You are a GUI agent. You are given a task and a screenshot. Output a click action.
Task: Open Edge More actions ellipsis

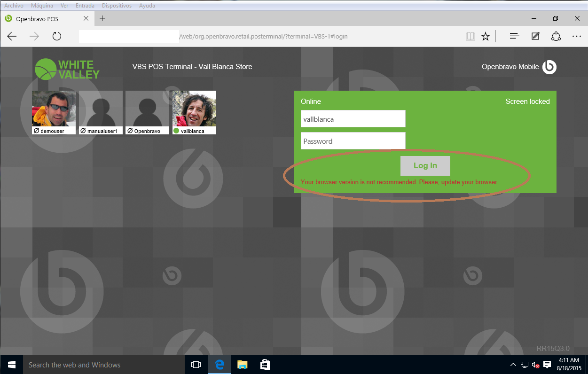point(577,36)
